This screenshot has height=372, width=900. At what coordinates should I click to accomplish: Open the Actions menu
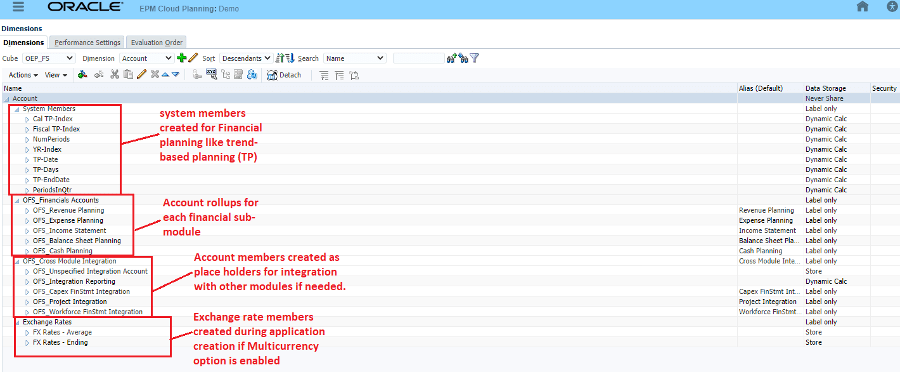24,75
